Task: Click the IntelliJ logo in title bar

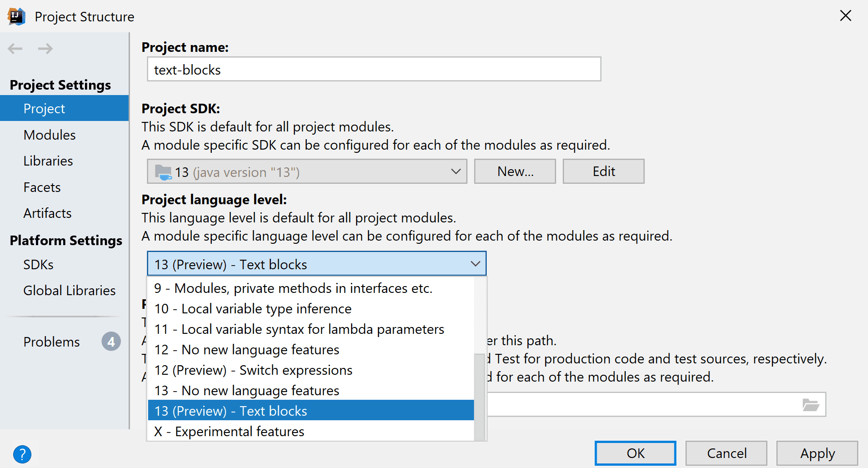Action: (16, 16)
